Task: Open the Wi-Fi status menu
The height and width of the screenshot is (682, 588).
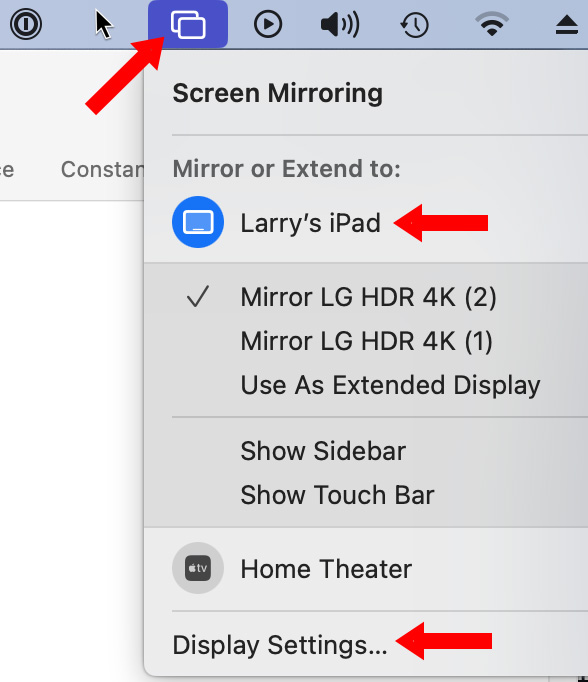Action: [x=492, y=24]
